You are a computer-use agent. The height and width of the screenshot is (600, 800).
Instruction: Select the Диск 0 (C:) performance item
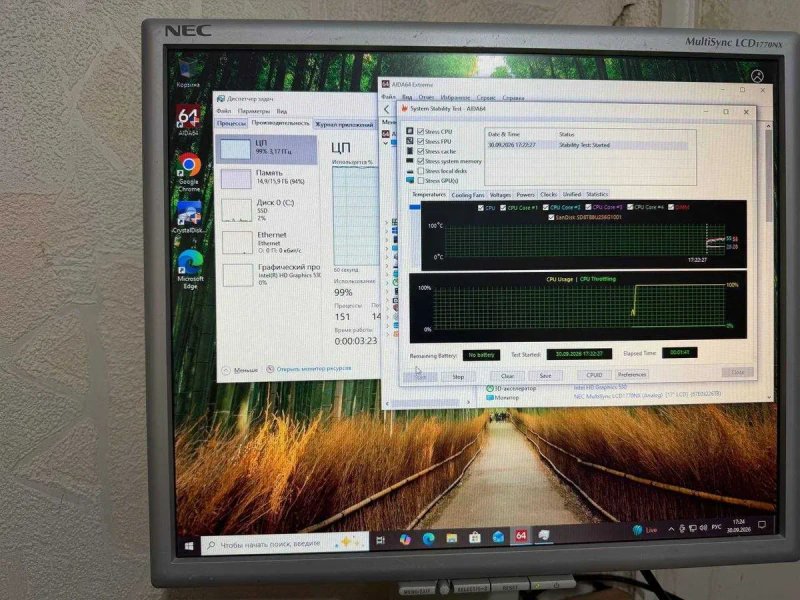267,209
